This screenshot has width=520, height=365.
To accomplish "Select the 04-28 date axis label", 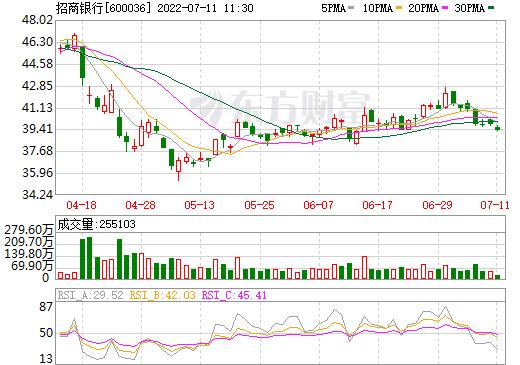I will (x=140, y=205).
